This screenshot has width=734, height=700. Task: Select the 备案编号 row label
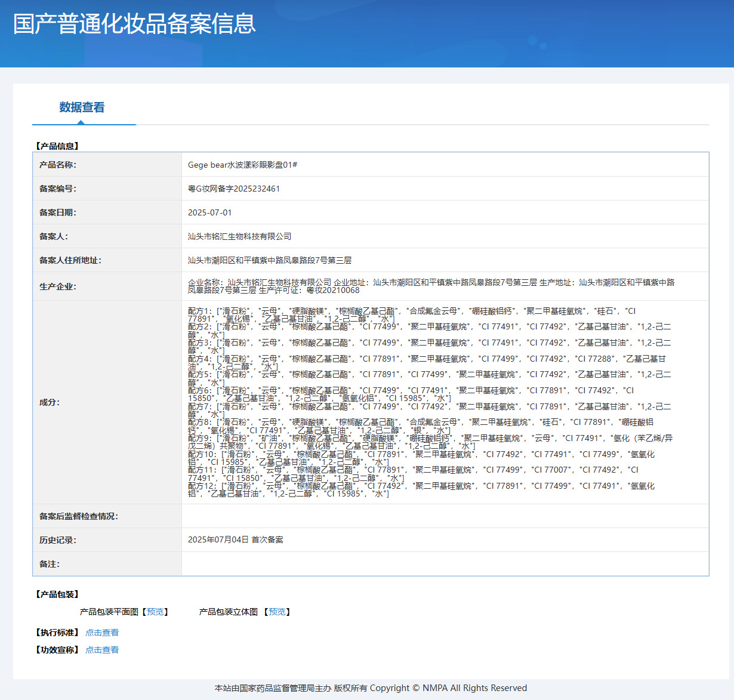[x=58, y=189]
